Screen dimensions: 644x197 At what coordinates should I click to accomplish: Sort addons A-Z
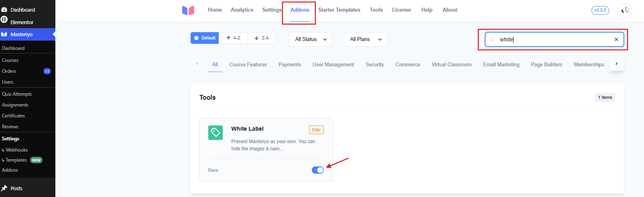click(233, 38)
